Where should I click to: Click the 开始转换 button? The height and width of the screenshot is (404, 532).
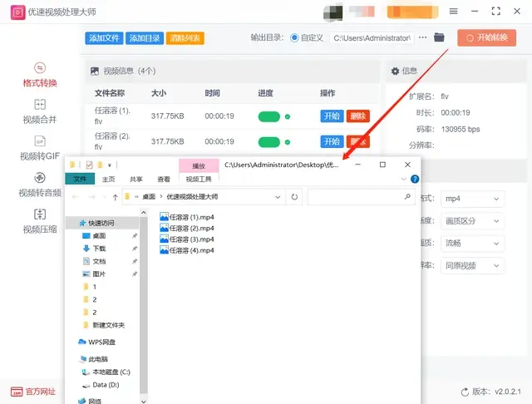[487, 37]
